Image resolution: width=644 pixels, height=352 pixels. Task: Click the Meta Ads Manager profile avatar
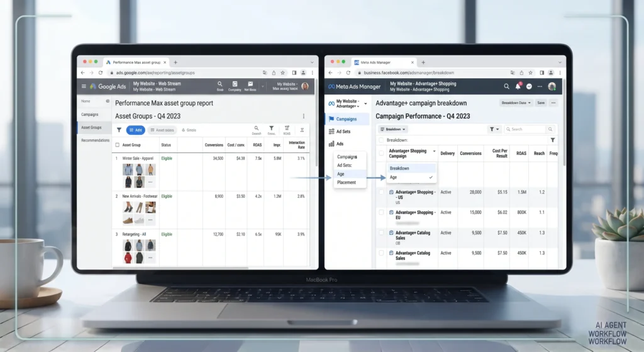(552, 86)
